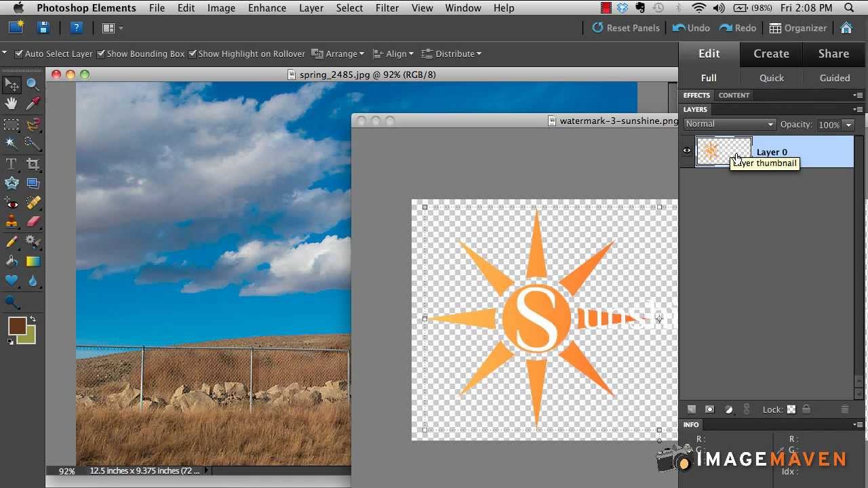Click the Redo button

pos(738,28)
